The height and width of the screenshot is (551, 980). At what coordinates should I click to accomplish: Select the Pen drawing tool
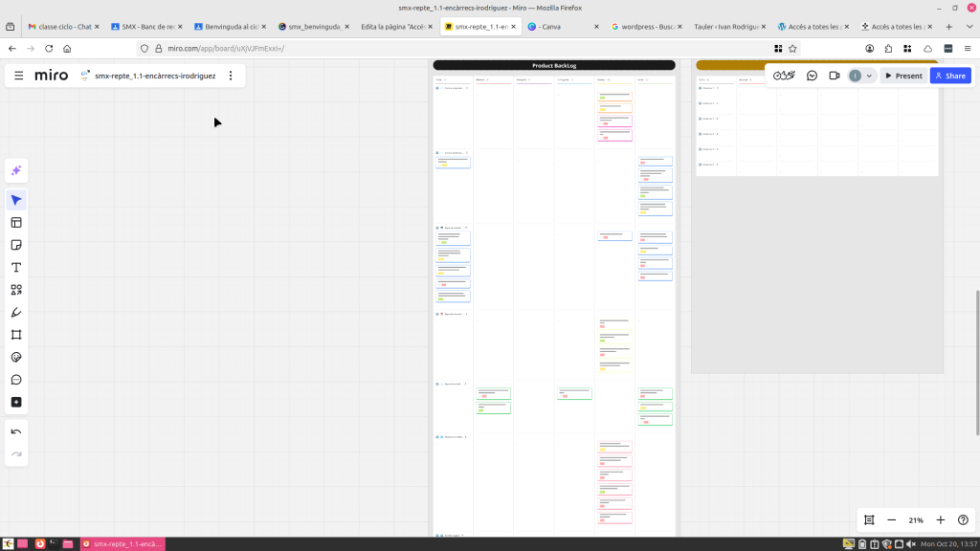[x=16, y=312]
